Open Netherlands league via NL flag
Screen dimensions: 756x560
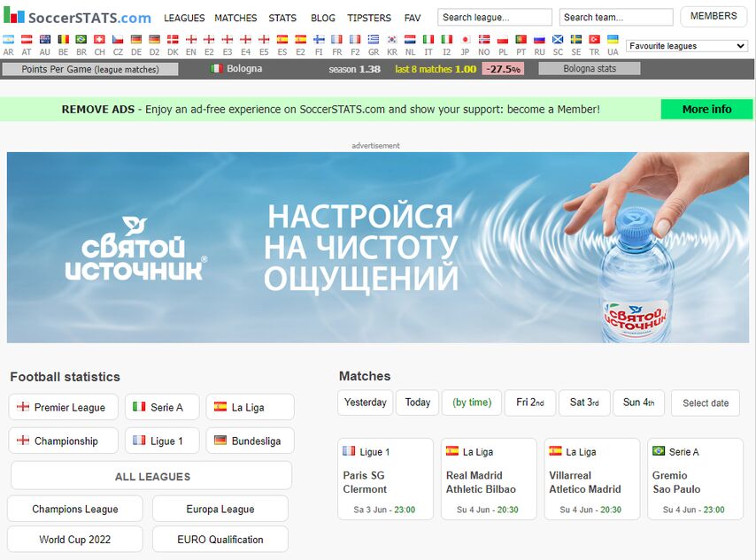point(410,40)
